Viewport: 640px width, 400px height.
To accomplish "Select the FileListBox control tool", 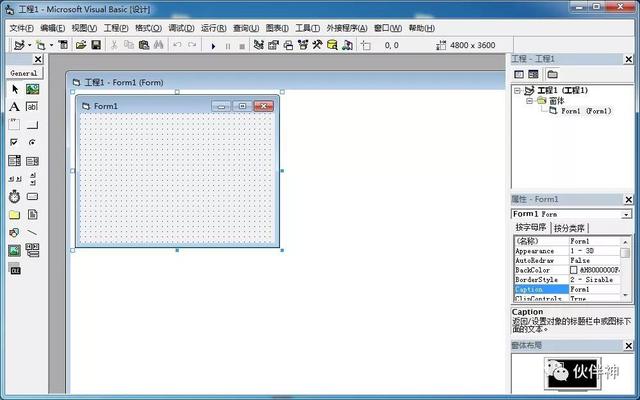I will [x=32, y=214].
